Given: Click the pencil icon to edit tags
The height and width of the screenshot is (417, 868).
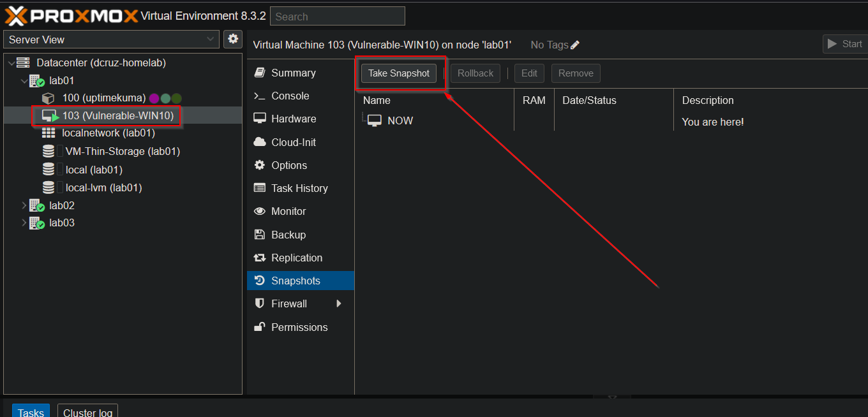Looking at the screenshot, I should (x=575, y=45).
